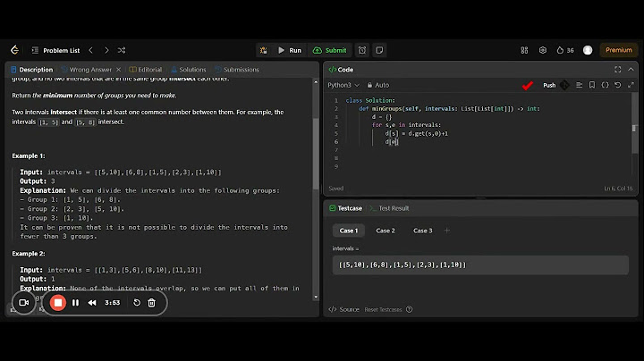The image size is (644, 361).
Task: Collapse the Code panel chevron
Action: (631, 70)
